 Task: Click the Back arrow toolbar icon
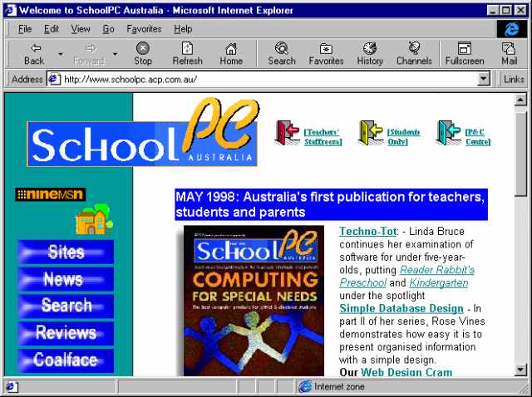36,48
